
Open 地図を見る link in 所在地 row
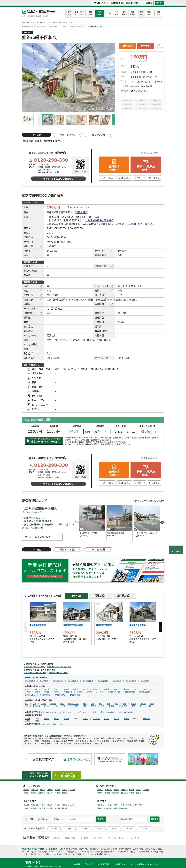pos(82,213)
